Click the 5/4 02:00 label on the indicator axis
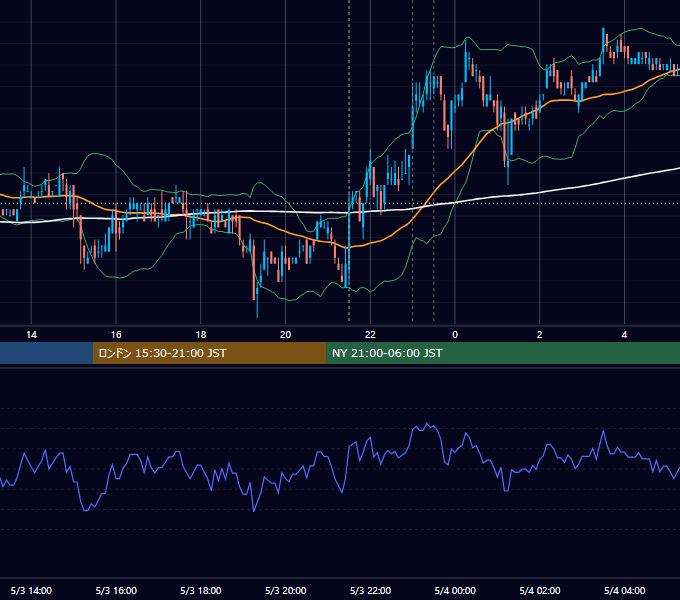The width and height of the screenshot is (680, 600). [540, 591]
